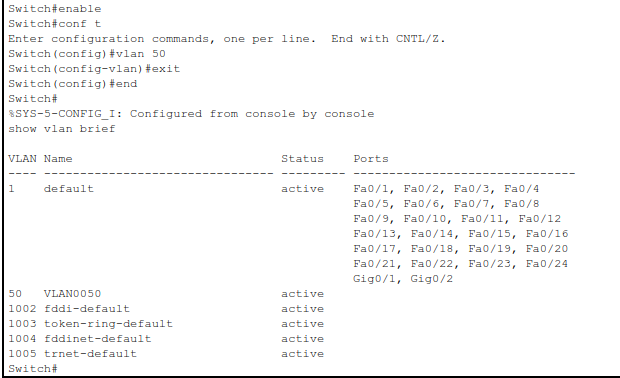Click the SYS-5-CONFIG_I log message
620x378 pixels.
click(x=191, y=114)
